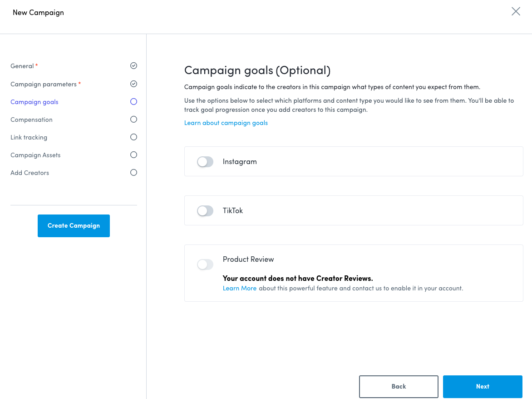Image resolution: width=532 pixels, height=399 pixels.
Task: Go to the General step
Action: tap(22, 66)
